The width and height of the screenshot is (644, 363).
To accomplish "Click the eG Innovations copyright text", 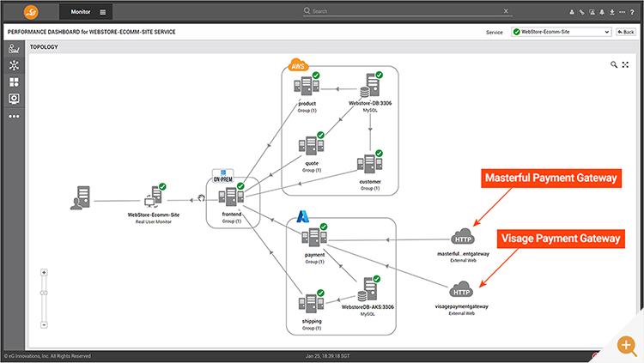I will click(x=47, y=356).
